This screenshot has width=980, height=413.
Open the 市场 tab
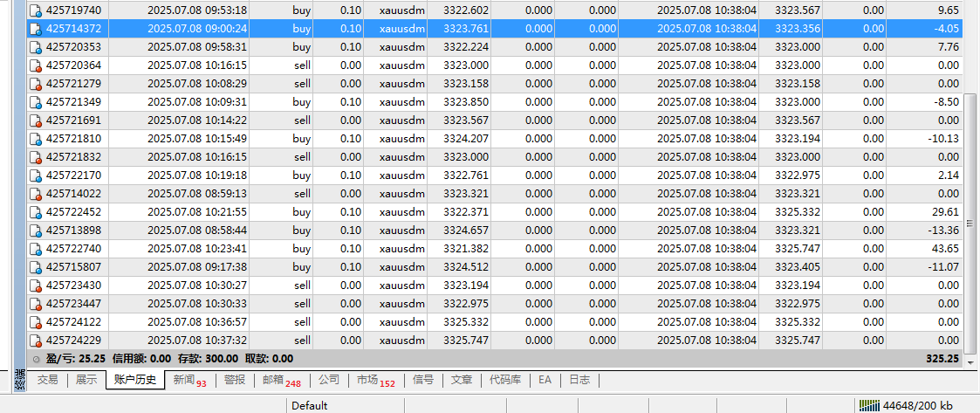(376, 380)
